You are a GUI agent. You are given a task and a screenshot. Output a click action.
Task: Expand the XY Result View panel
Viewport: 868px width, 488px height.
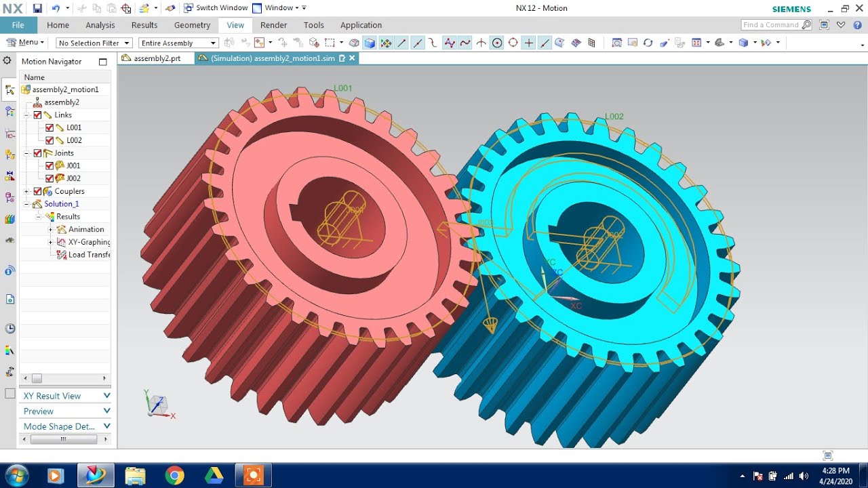point(65,396)
